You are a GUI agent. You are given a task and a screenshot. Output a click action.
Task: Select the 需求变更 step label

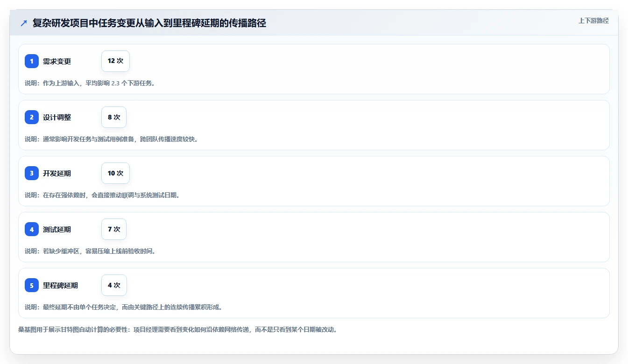[57, 61]
